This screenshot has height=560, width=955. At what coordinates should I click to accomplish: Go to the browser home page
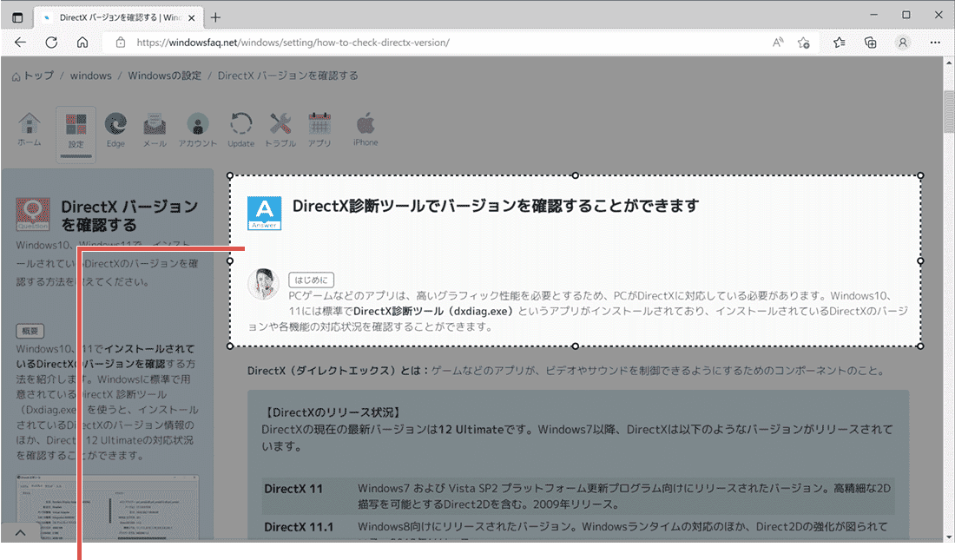[82, 43]
